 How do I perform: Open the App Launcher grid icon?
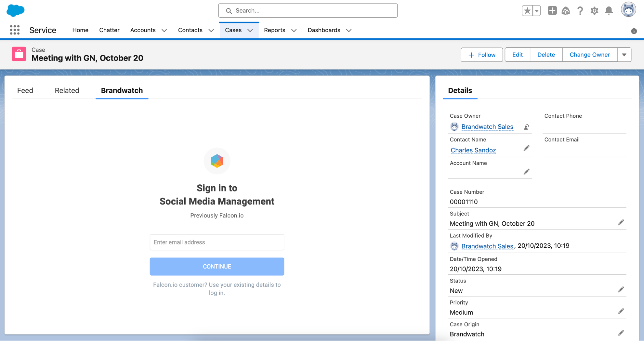[x=14, y=30]
